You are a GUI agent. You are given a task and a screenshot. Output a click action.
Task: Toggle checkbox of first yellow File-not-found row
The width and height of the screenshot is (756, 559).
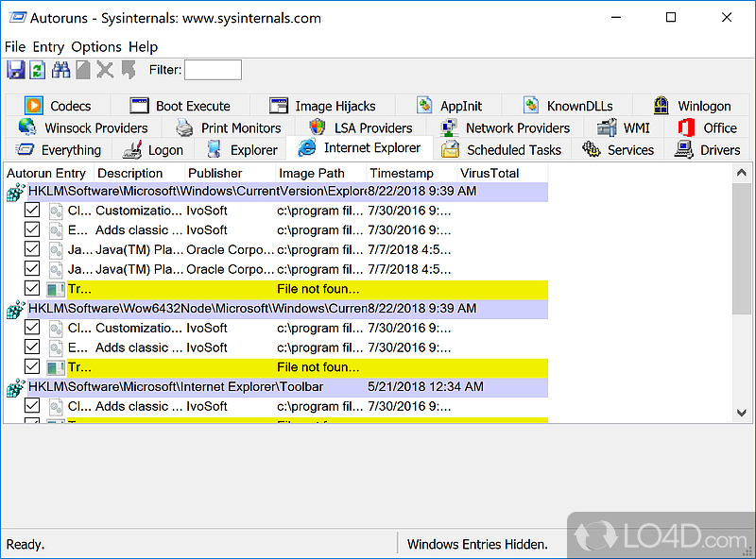[32, 289]
